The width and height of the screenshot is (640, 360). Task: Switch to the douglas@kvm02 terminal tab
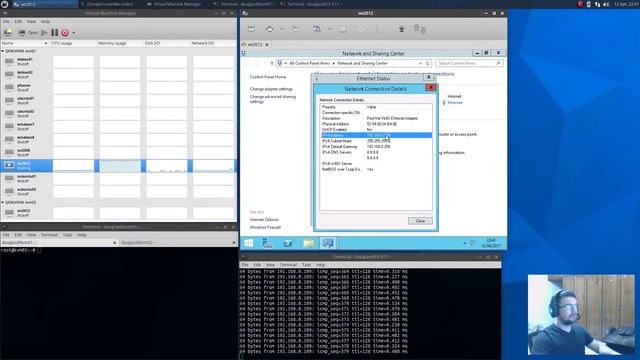178,242
